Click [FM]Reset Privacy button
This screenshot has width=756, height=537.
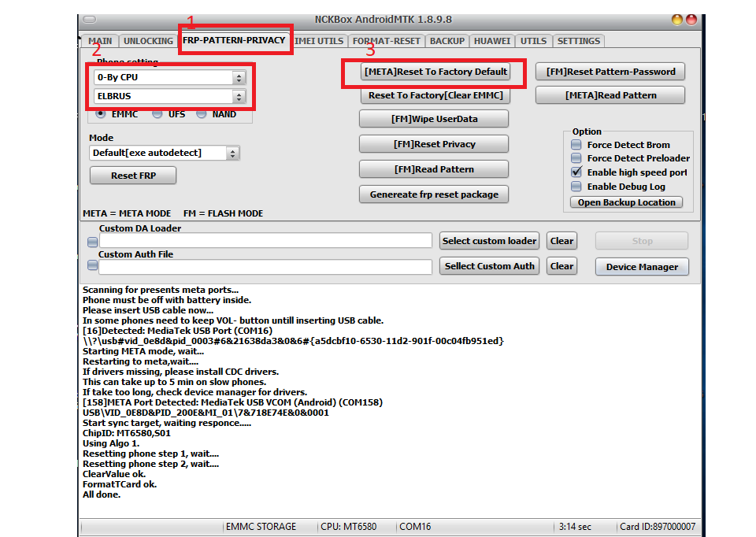point(434,144)
